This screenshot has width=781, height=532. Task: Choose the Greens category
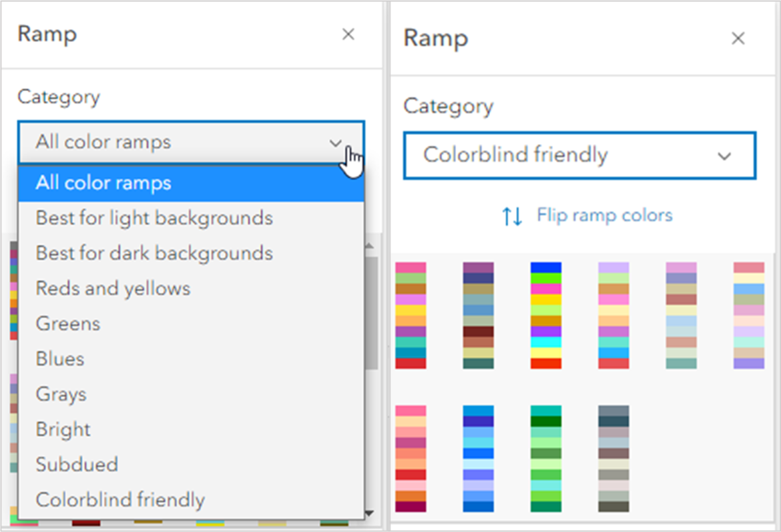click(68, 324)
